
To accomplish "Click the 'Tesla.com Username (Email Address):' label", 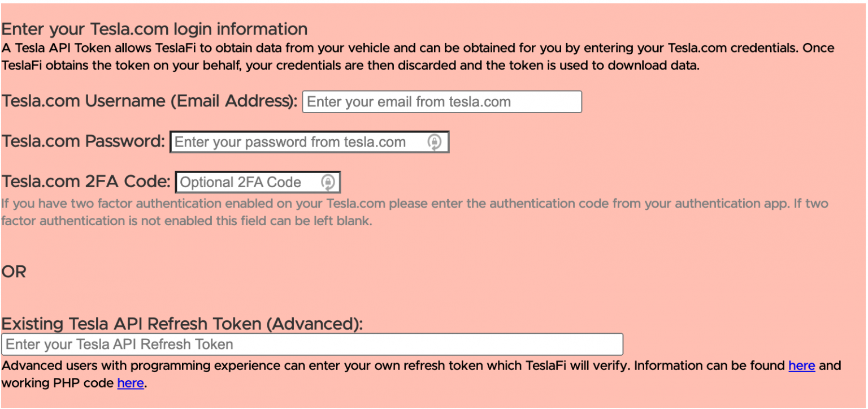I will pyautogui.click(x=150, y=101).
